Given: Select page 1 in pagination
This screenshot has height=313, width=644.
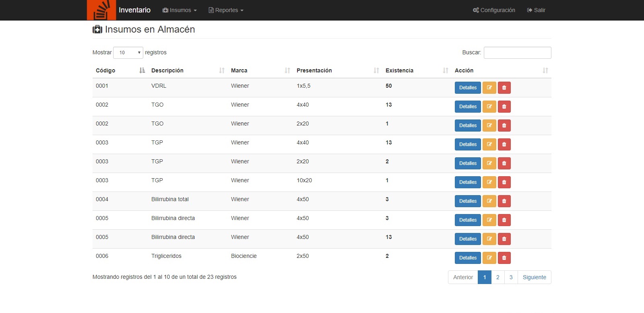Looking at the screenshot, I should coord(485,277).
